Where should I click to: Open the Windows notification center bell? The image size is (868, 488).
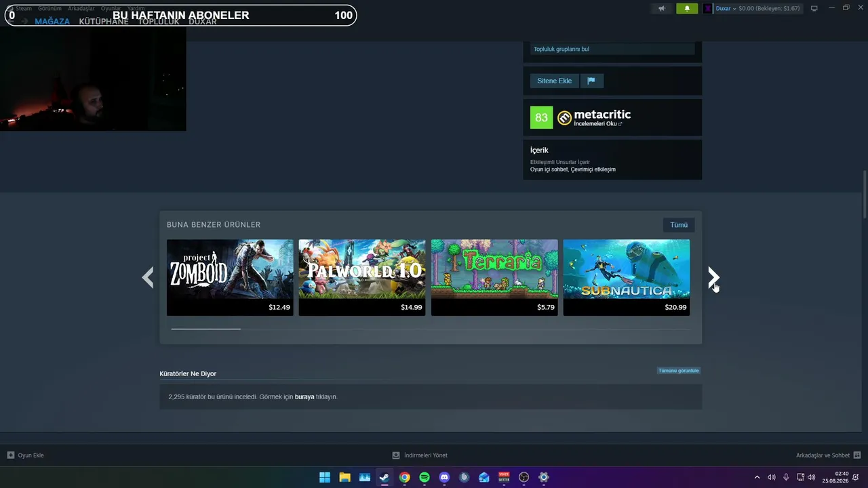[857, 477]
